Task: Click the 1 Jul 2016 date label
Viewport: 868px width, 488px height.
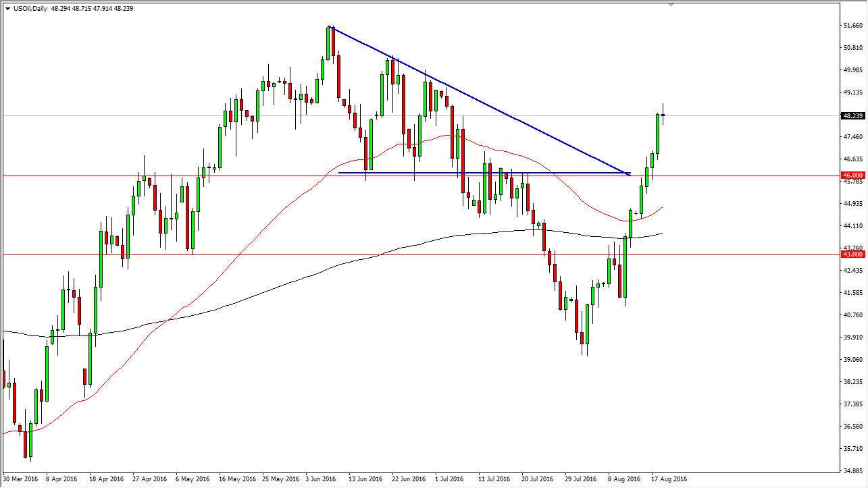Action: (x=450, y=480)
